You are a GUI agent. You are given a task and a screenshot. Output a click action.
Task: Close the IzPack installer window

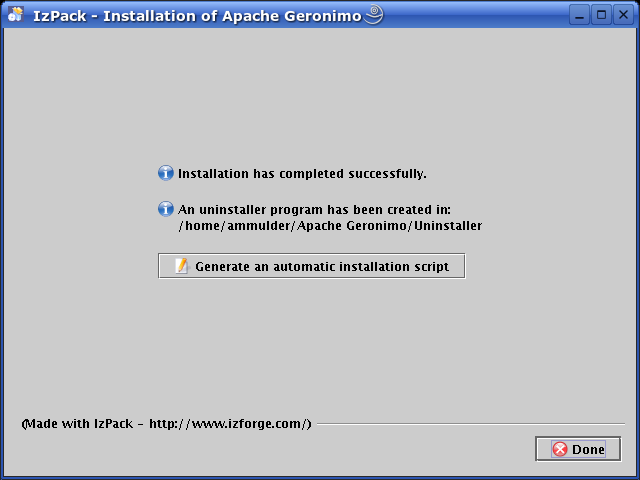[623, 15]
